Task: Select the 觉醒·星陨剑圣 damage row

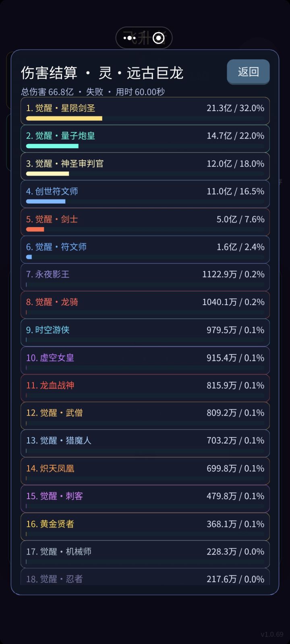Action: (145, 111)
